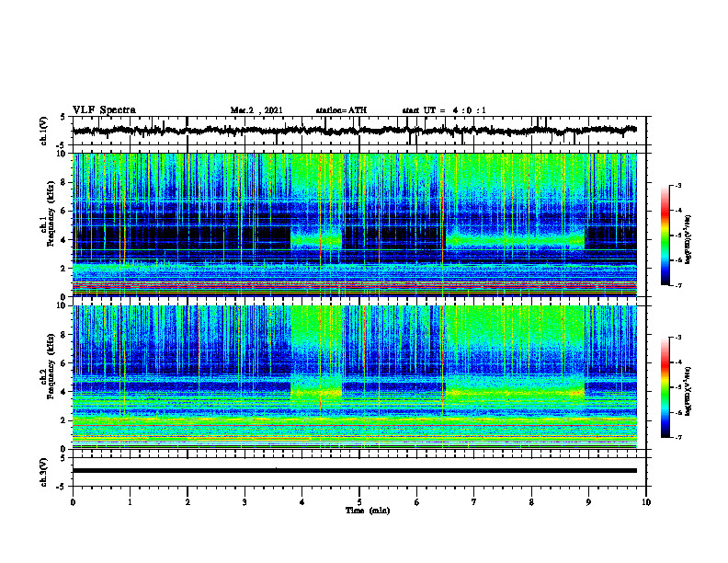
Task: Click the ch.2 color bar PSD unit label
Action: coord(688,391)
